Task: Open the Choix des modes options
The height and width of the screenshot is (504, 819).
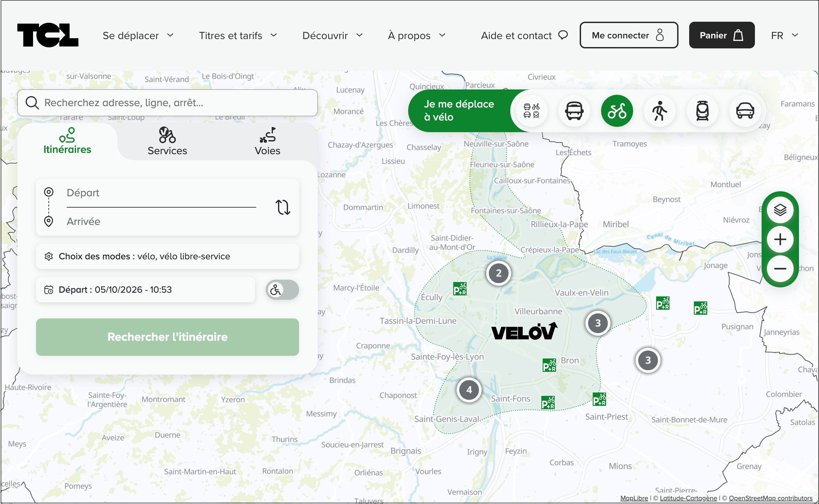Action: click(x=167, y=256)
